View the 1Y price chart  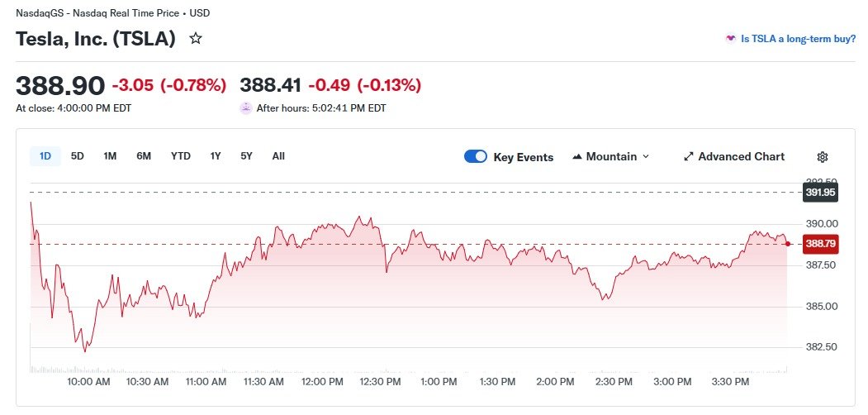(x=216, y=156)
